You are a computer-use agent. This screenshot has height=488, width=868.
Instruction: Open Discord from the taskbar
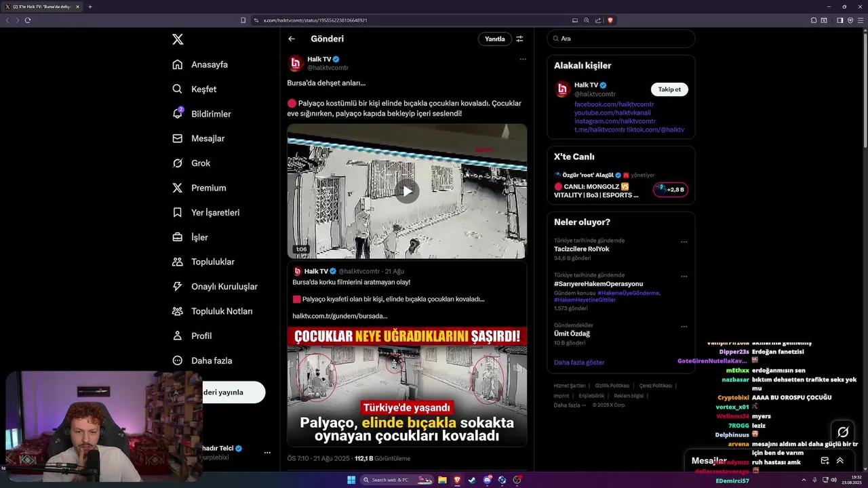pyautogui.click(x=487, y=480)
